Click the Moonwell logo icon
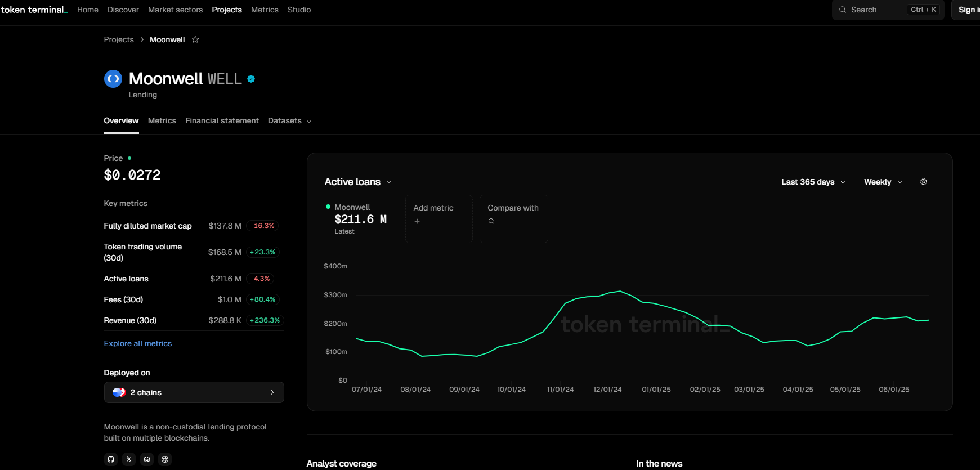Viewport: 980px width, 470px height. (113, 79)
